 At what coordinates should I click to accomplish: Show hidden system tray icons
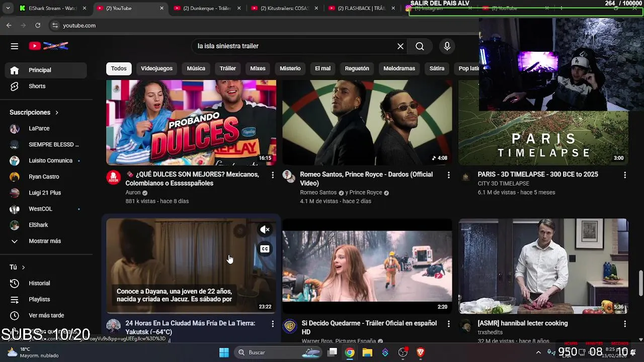538,352
